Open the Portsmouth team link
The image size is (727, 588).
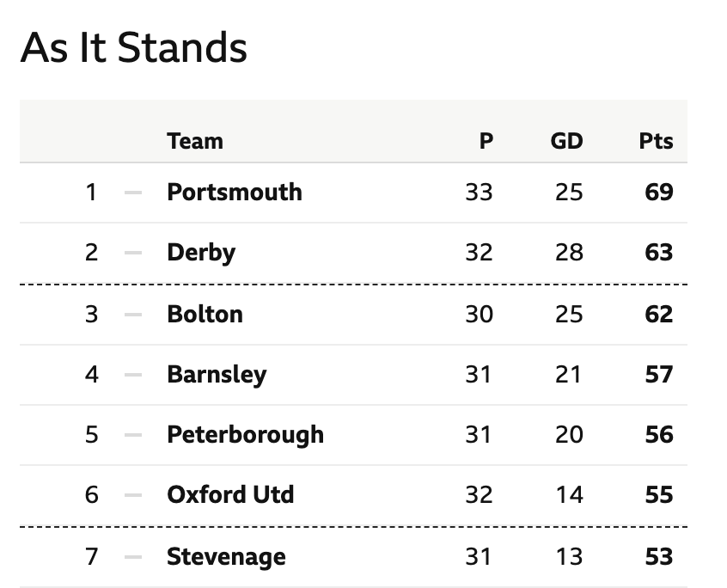[x=234, y=192]
